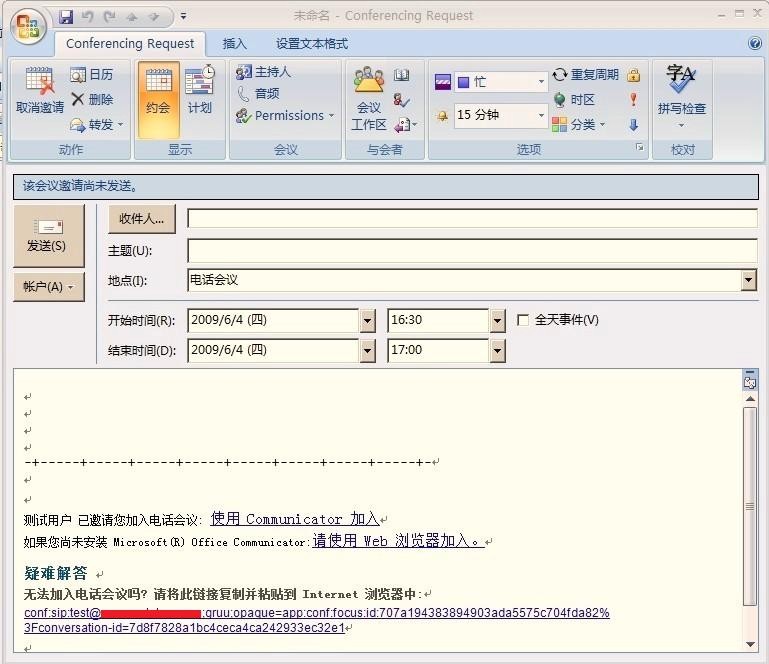Screen dimensions: 769x664
Task: Click the 使用 Communicator 加入 link
Action: click(x=295, y=519)
